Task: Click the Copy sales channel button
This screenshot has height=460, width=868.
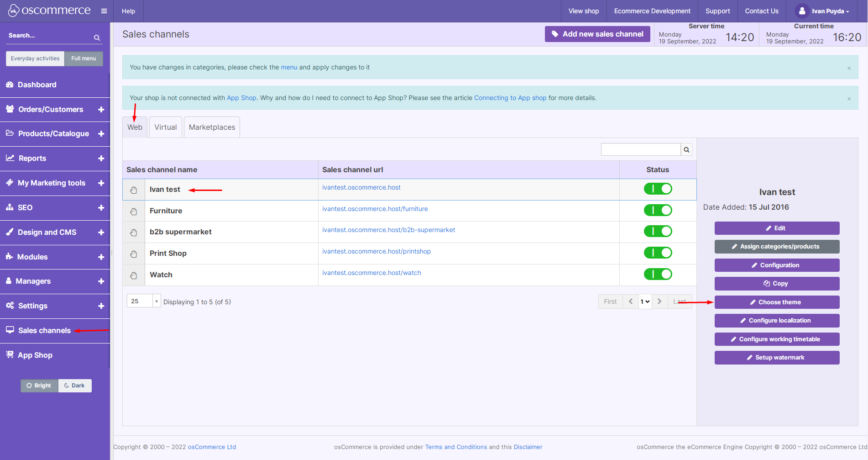Action: 777,283
